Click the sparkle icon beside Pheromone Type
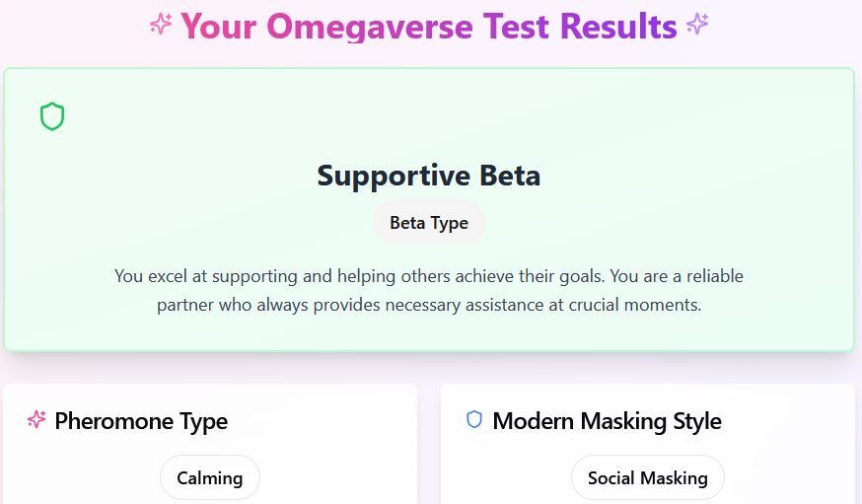This screenshot has width=862, height=504. point(36,420)
